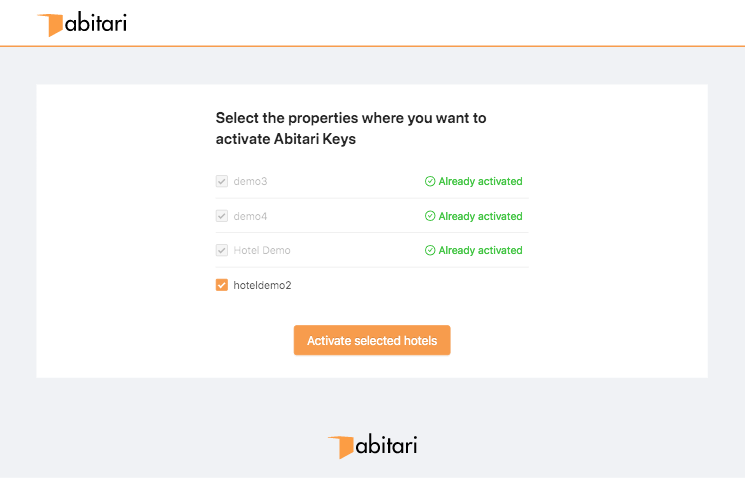Click the orange Abitari logo mark in footer
This screenshot has height=482, width=746.
(x=341, y=447)
